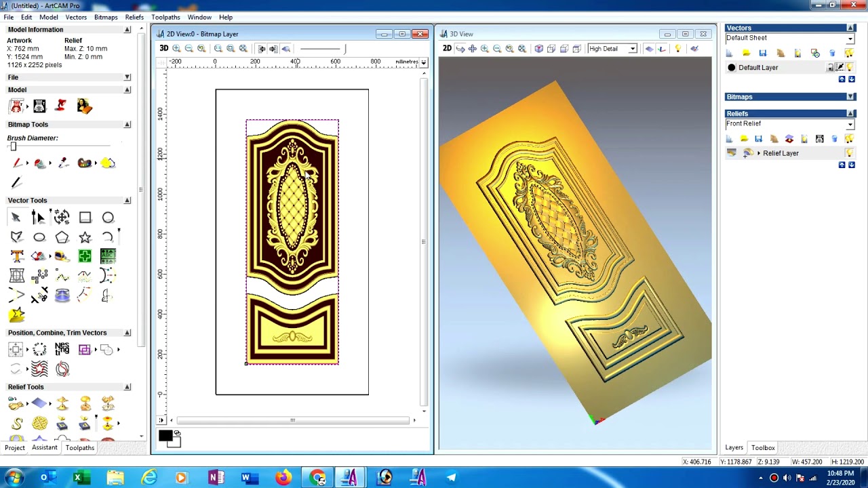The width and height of the screenshot is (868, 488).
Task: Open the Create Vector Text tool
Action: (16, 256)
